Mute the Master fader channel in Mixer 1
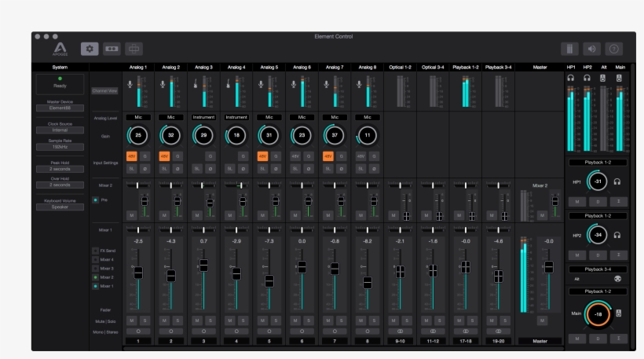Viewport: 644px width, 359px height. [542, 321]
